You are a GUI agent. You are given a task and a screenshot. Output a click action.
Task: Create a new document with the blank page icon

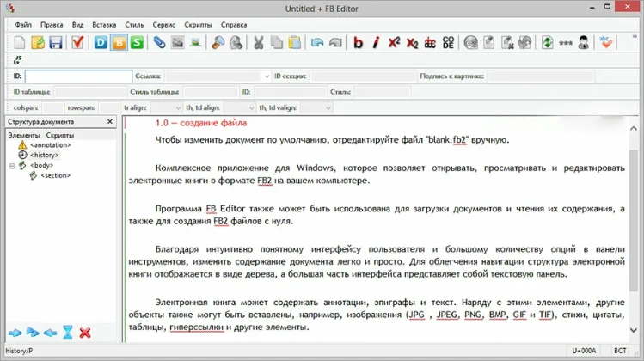(x=20, y=42)
